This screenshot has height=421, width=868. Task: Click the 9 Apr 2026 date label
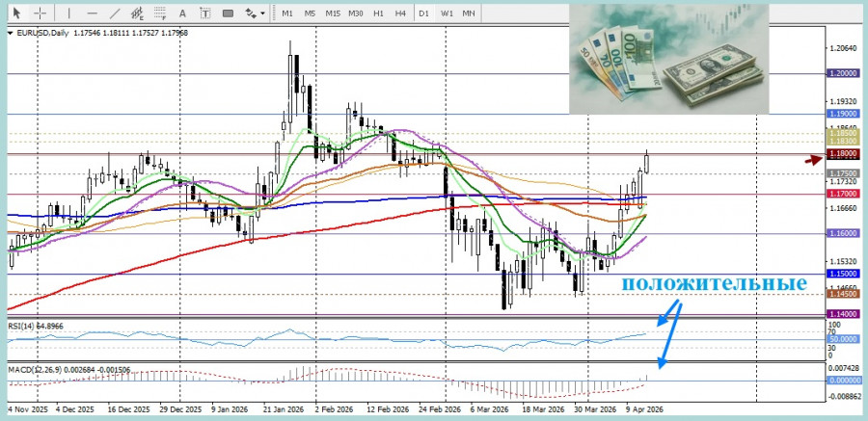pyautogui.click(x=645, y=410)
